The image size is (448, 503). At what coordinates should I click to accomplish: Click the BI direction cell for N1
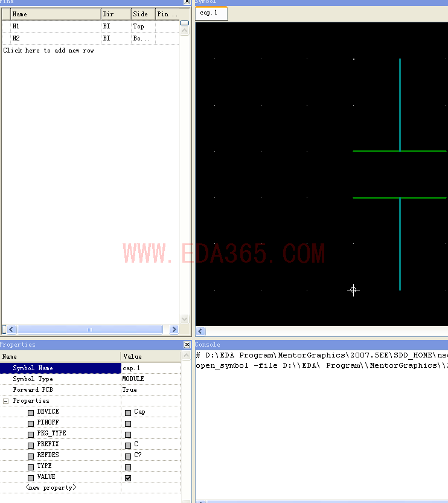(116, 27)
